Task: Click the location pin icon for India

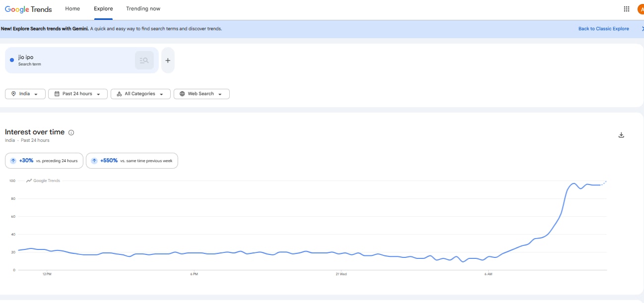Action: [x=13, y=94]
